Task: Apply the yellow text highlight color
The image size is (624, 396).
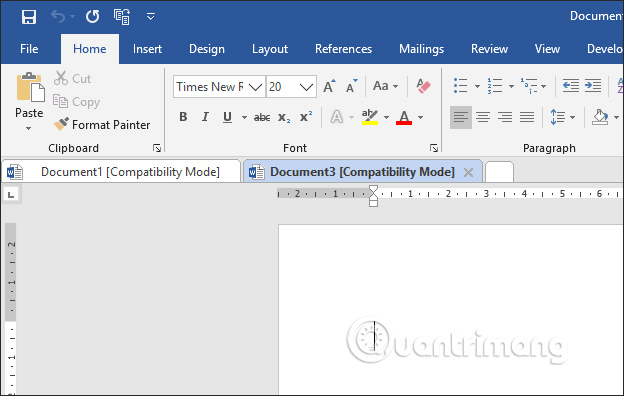Action: click(370, 117)
